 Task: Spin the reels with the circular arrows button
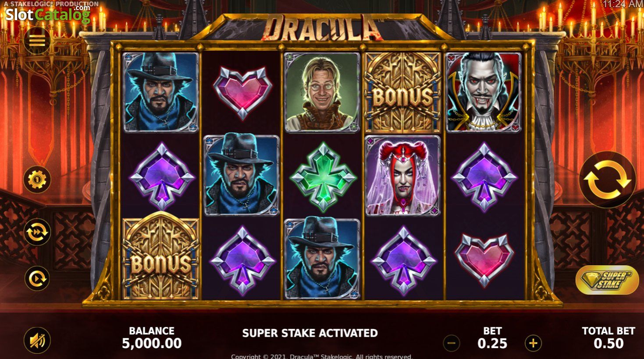607,179
